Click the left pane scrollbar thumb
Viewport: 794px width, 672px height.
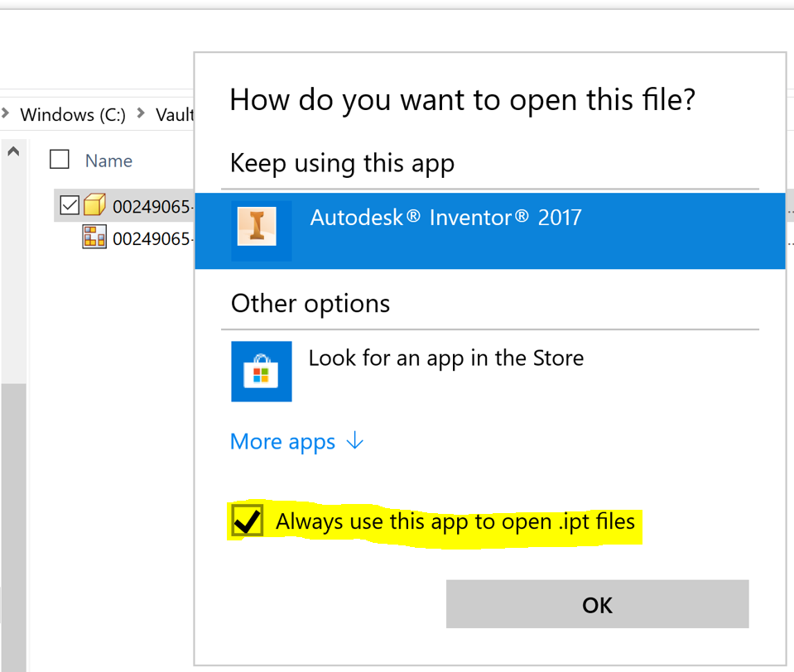13,521
